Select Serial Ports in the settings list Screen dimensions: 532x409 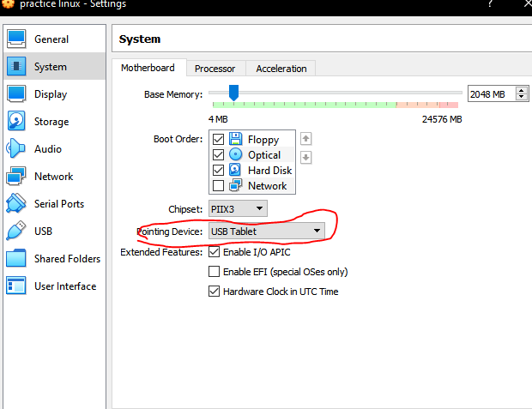(55, 204)
